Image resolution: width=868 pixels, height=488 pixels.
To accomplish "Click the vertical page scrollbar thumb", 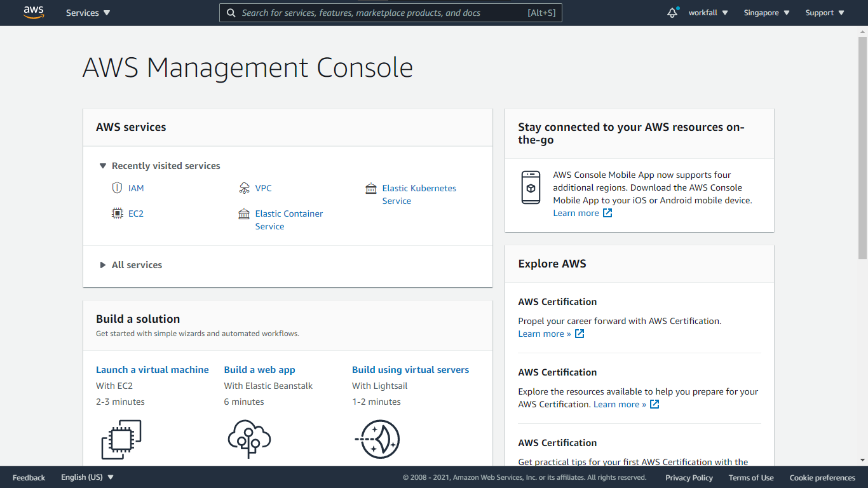I will pyautogui.click(x=862, y=147).
